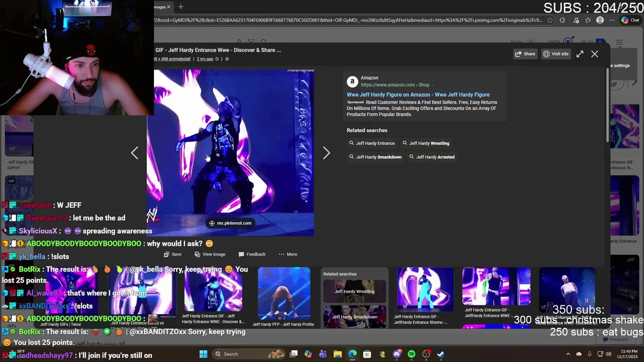This screenshot has height=362, width=644.
Task: Open OneDrive cloud tray icon
Action: (579, 354)
